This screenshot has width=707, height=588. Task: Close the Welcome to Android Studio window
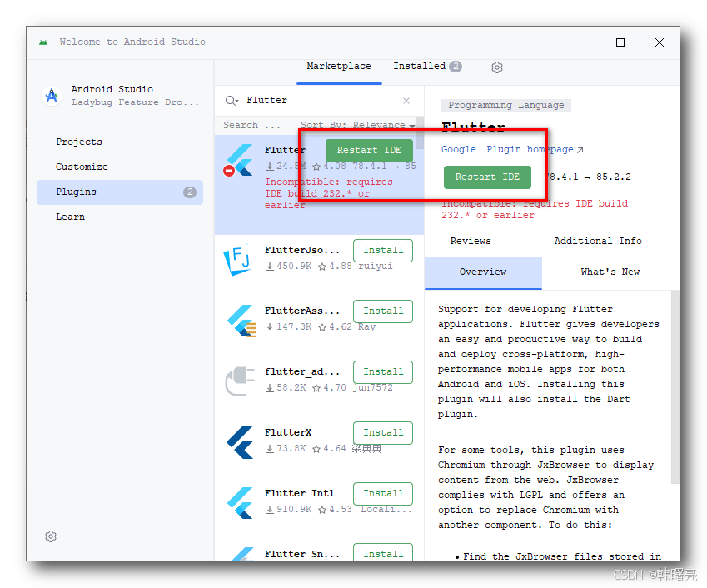tap(660, 42)
